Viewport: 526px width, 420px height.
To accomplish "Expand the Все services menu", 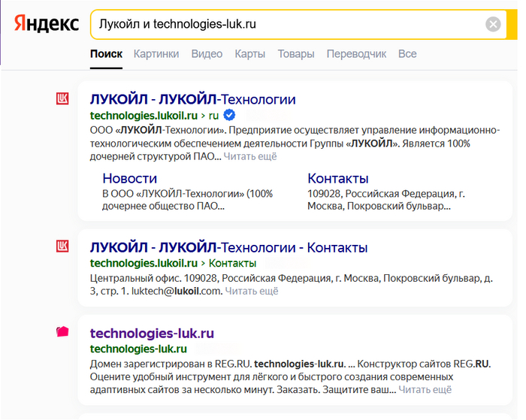I will pyautogui.click(x=407, y=54).
